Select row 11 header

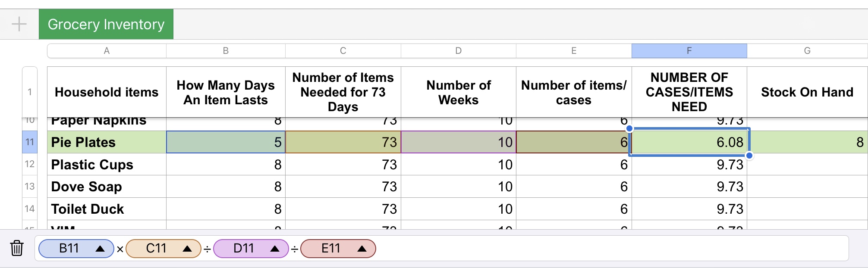click(30, 142)
